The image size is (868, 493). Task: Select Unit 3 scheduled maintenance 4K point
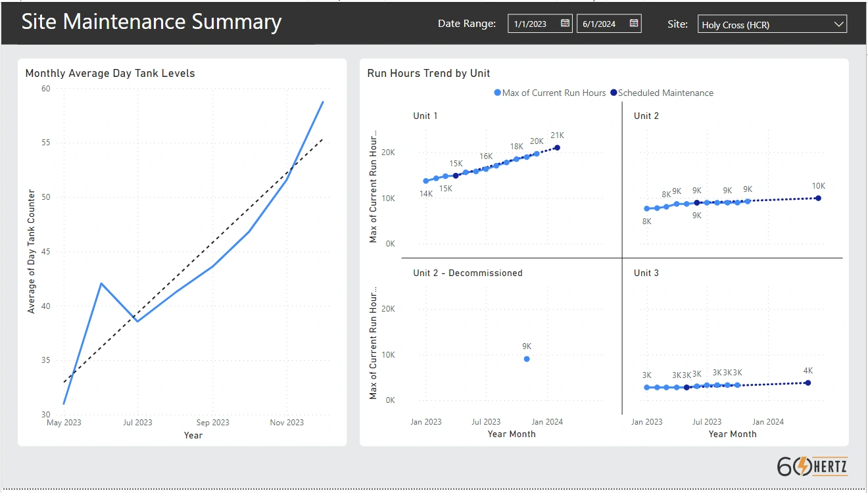tap(808, 383)
